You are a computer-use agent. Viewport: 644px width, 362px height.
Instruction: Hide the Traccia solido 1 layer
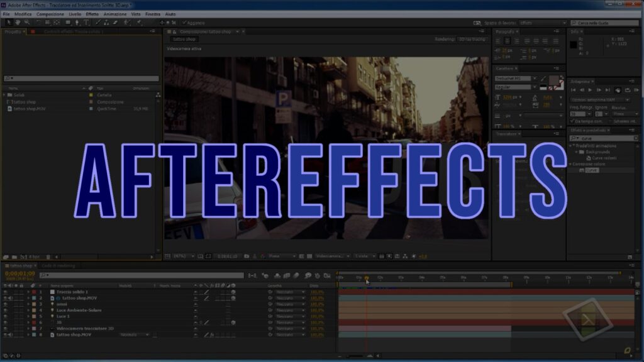tap(5, 292)
